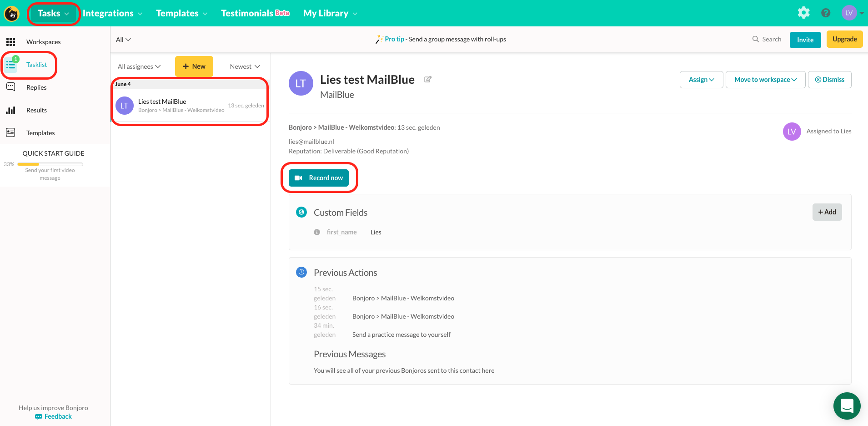868x426 pixels.
Task: Click the LV assignee avatar
Action: (x=792, y=132)
